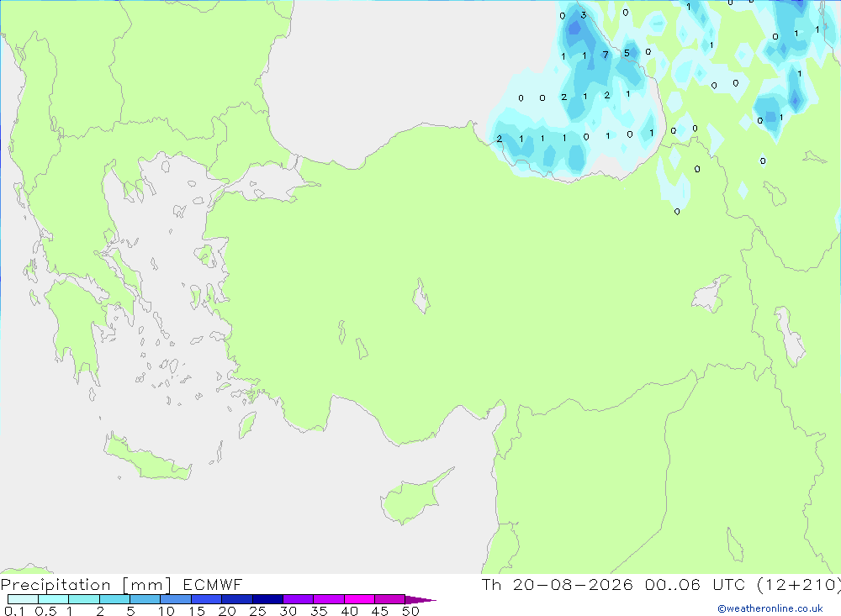Select the 'Th 20-08-2026' date text
This screenshot has height=616, width=841.
pos(557,585)
